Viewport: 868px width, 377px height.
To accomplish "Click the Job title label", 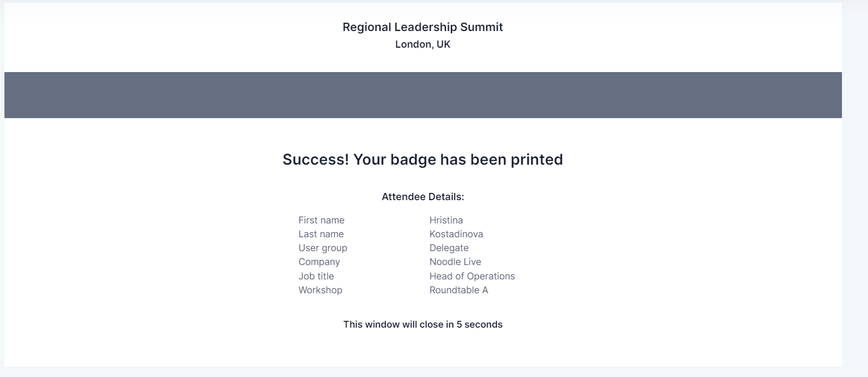I will (x=316, y=276).
